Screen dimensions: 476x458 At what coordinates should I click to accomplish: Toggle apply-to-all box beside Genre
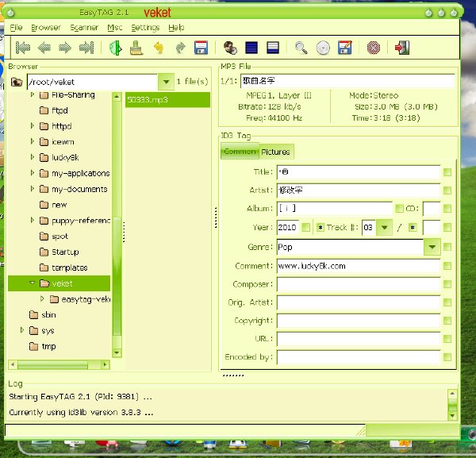coord(447,247)
